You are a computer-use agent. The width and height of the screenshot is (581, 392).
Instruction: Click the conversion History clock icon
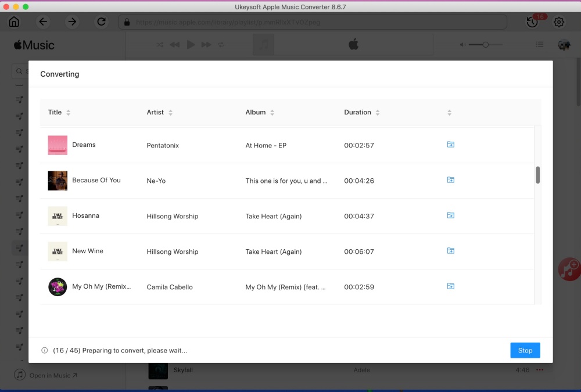pos(532,21)
